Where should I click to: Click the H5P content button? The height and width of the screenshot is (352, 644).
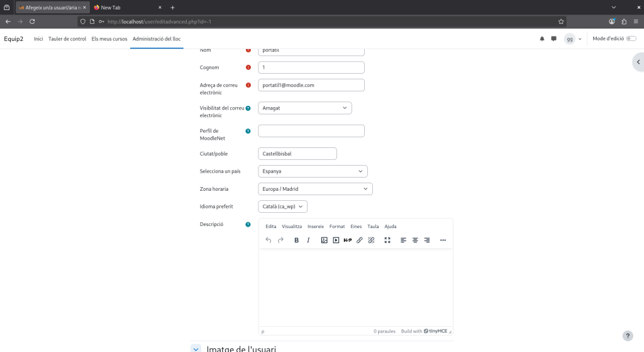point(348,240)
